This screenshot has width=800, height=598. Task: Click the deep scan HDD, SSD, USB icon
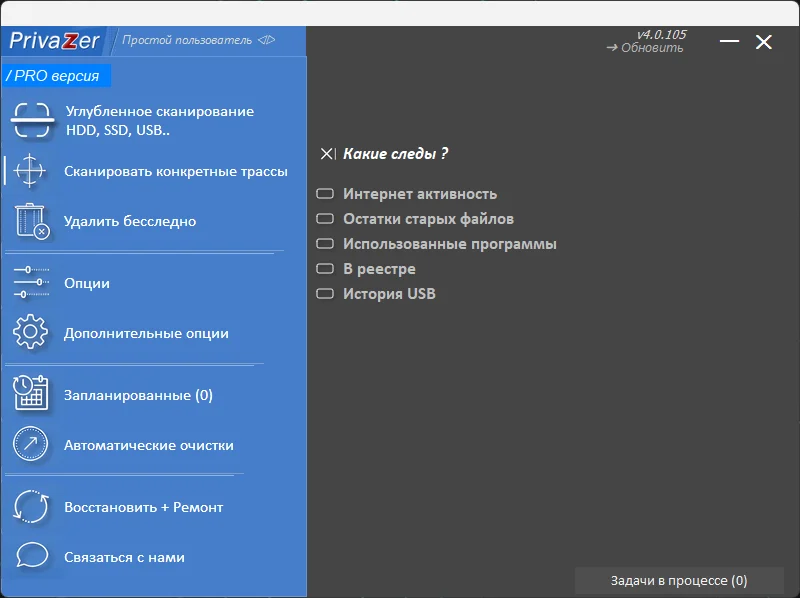(32, 121)
